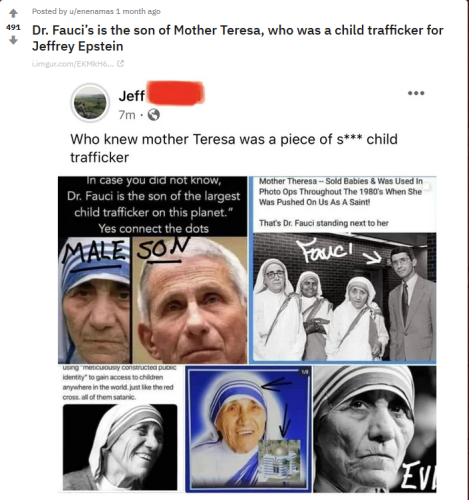Image resolution: width=469 pixels, height=500 pixels.
Task: Click the 7m timestamp under Jeff
Action: pyautogui.click(x=127, y=115)
